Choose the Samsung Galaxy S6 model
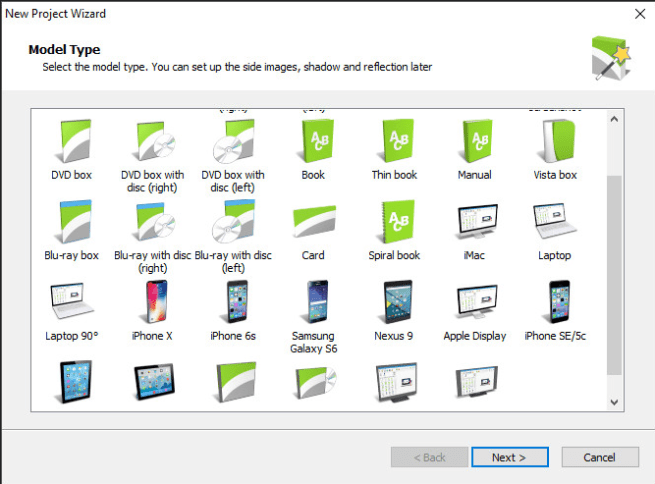 [x=313, y=317]
